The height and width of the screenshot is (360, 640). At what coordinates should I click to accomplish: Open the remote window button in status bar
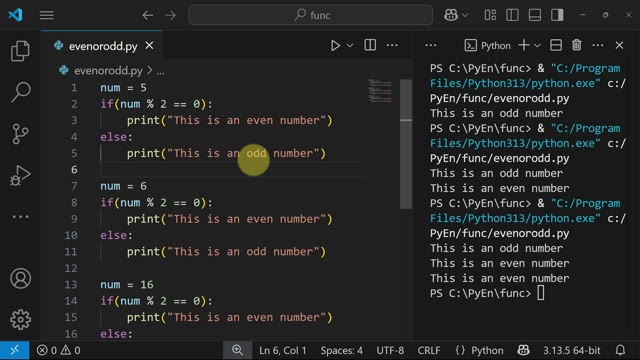[x=15, y=350]
